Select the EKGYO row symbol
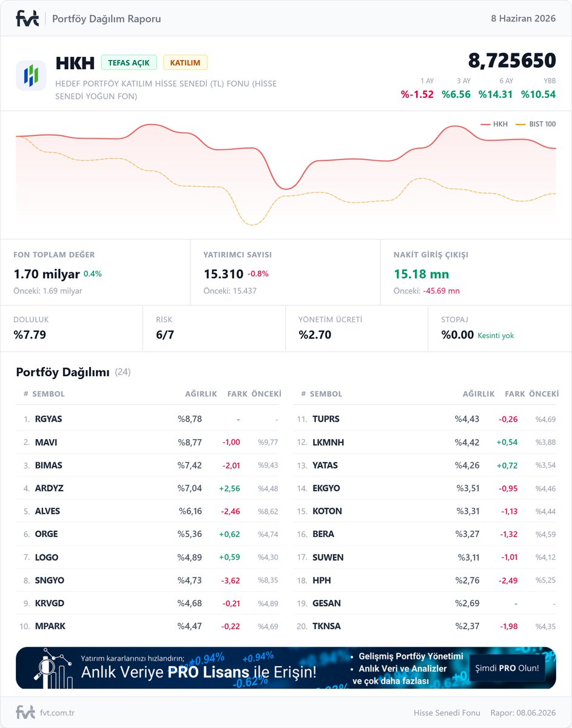Image resolution: width=572 pixels, height=728 pixels. click(x=326, y=488)
